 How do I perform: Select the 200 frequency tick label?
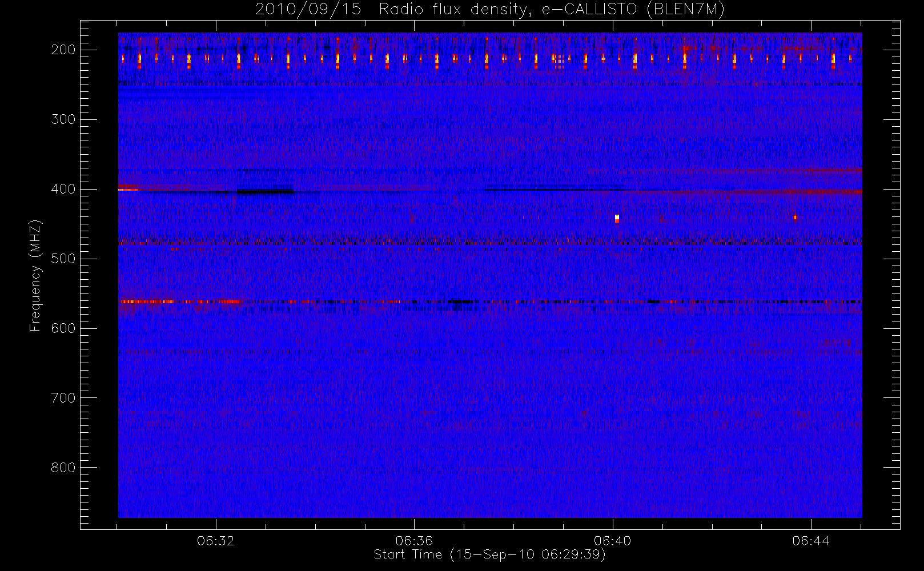click(x=63, y=50)
